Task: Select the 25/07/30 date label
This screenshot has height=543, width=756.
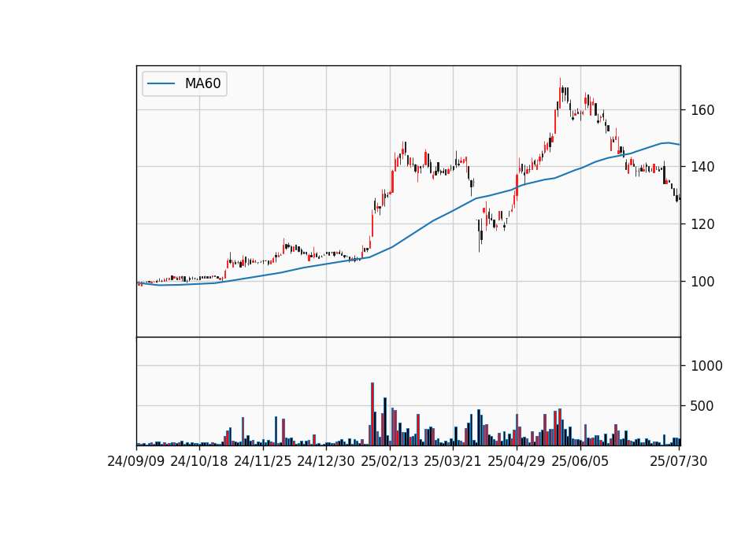Action: click(678, 461)
